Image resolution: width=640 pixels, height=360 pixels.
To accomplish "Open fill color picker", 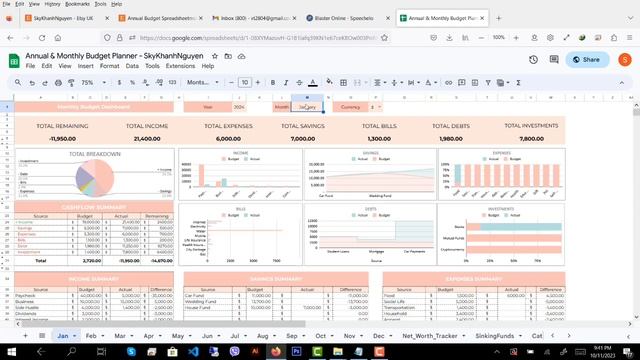I will 329,82.
